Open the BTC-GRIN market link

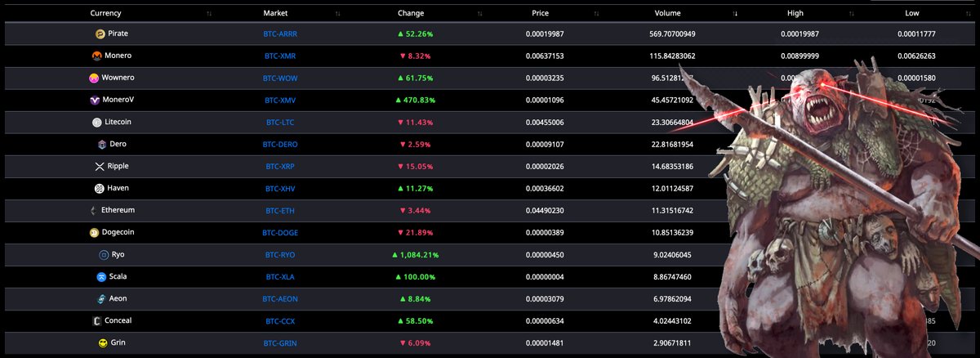click(x=282, y=342)
